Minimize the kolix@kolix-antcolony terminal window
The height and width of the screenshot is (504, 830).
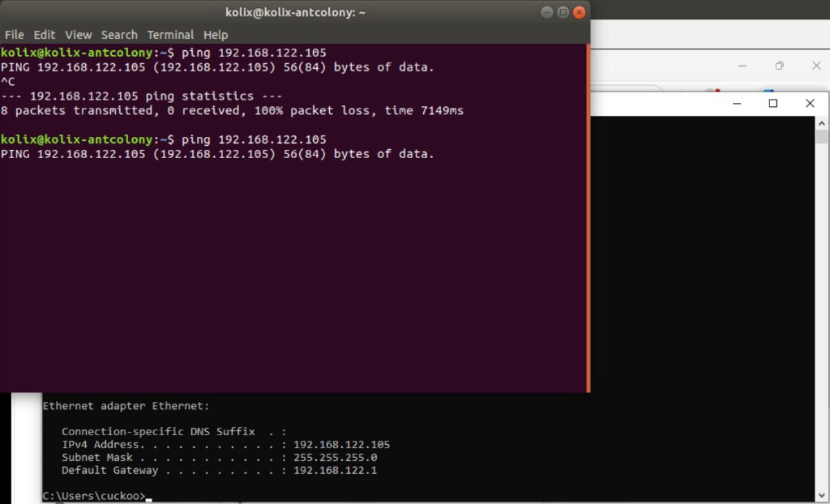[x=547, y=12]
